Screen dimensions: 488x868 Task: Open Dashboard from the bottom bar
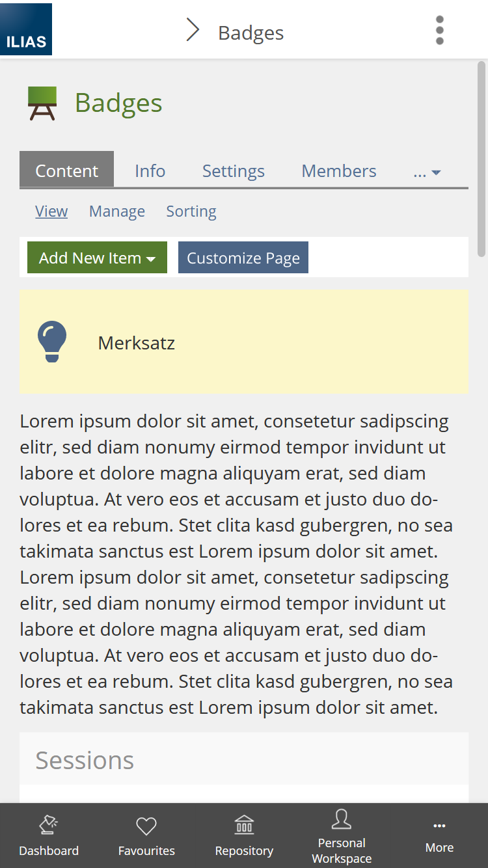pos(49,835)
